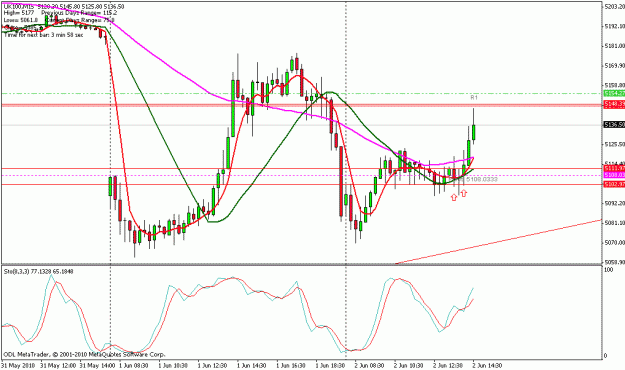Click '1 Jun 08:30' on the time axis
The width and height of the screenshot is (625, 370).
[x=134, y=365]
